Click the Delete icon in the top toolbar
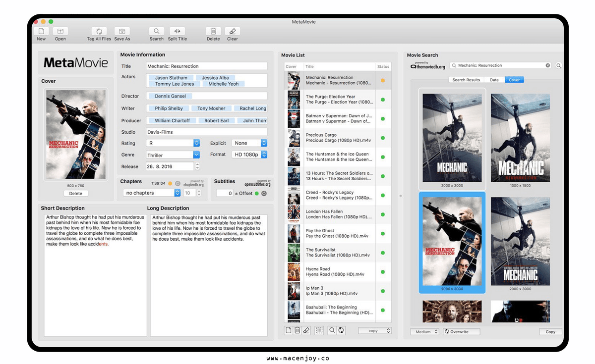The image size is (595, 364). coord(213,31)
